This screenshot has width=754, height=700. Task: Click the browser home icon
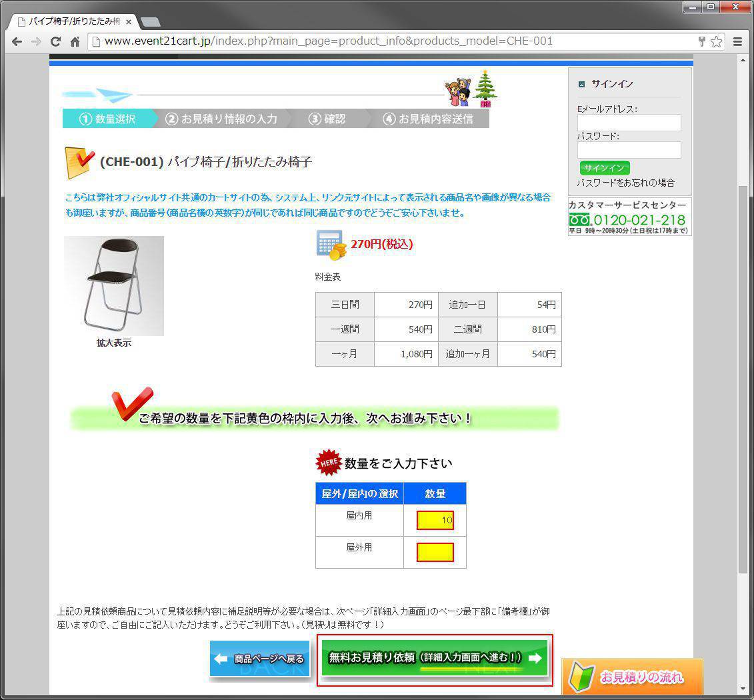click(x=75, y=41)
